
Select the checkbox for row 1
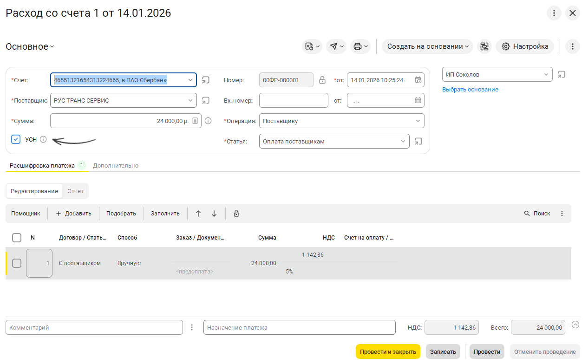tap(17, 263)
